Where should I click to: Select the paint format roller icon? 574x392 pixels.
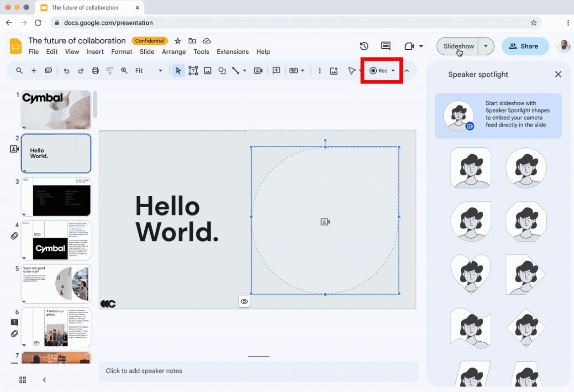tap(110, 71)
